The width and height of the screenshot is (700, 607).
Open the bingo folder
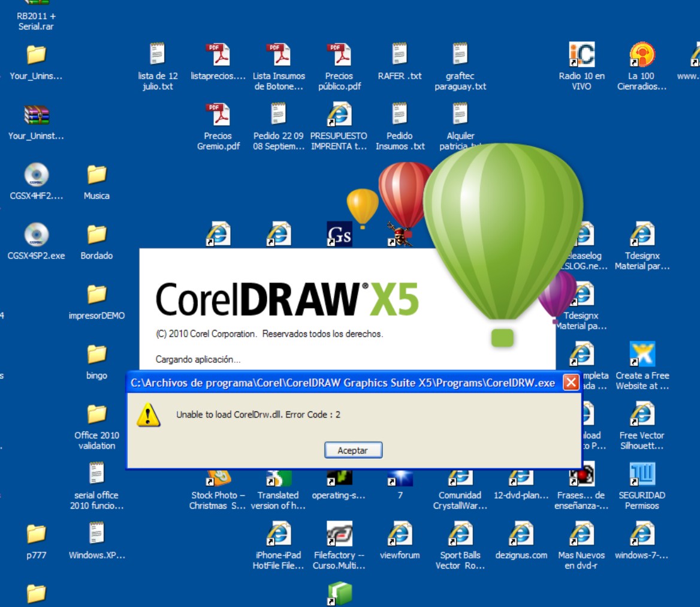(96, 355)
